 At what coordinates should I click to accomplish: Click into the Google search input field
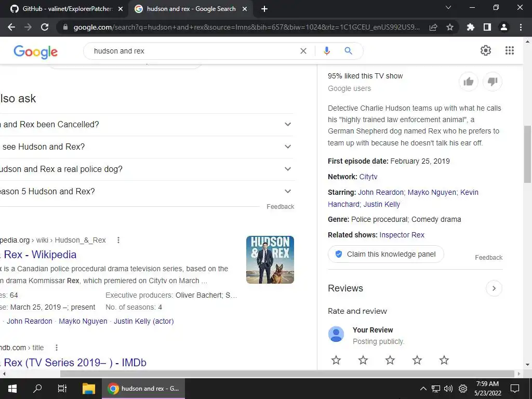click(x=193, y=51)
